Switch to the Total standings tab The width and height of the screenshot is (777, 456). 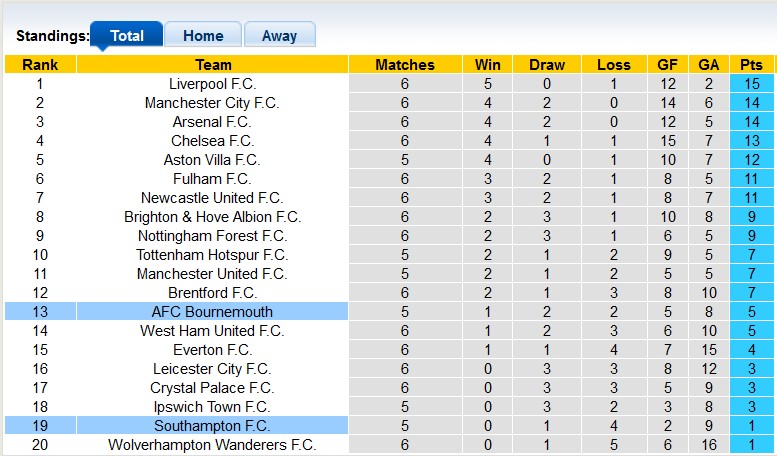126,35
